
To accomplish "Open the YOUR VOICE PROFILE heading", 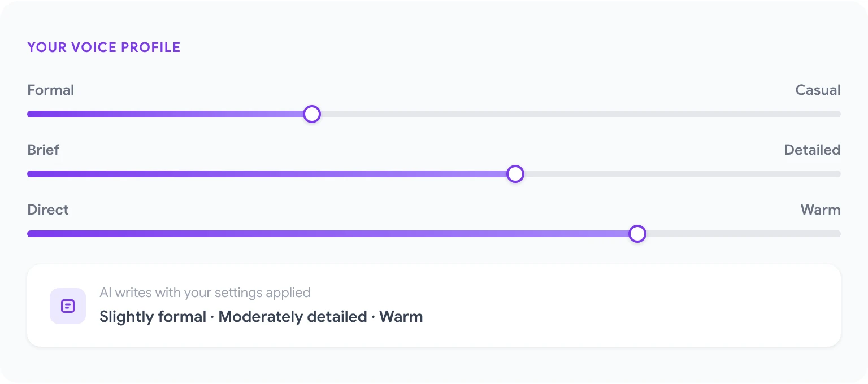I will point(103,47).
